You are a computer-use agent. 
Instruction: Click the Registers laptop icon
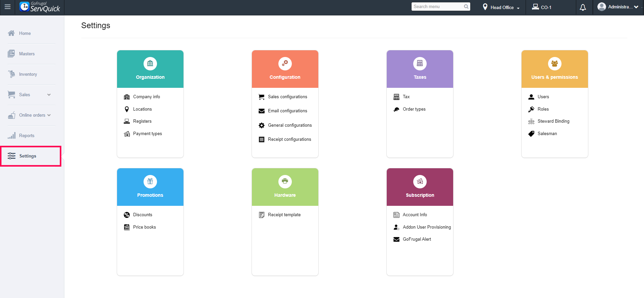point(127,121)
